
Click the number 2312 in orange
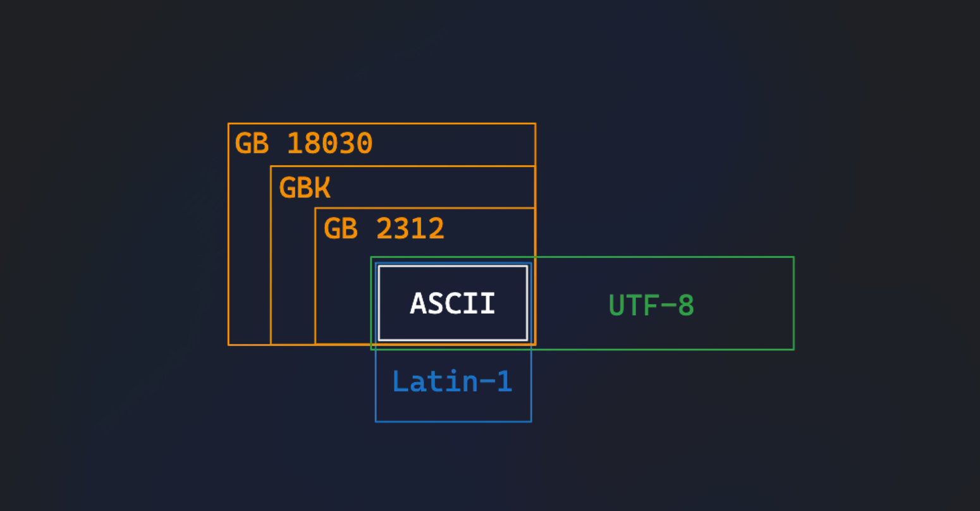tap(410, 228)
